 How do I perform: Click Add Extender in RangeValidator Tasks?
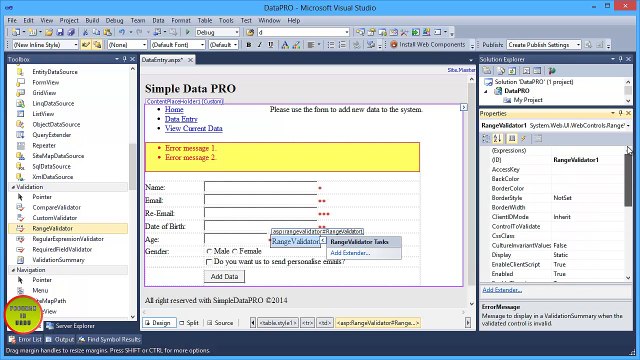(x=350, y=253)
